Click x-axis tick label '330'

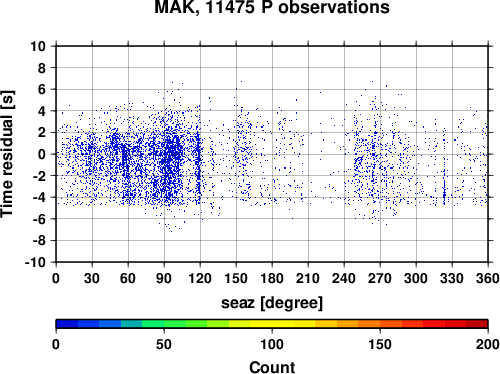click(452, 278)
